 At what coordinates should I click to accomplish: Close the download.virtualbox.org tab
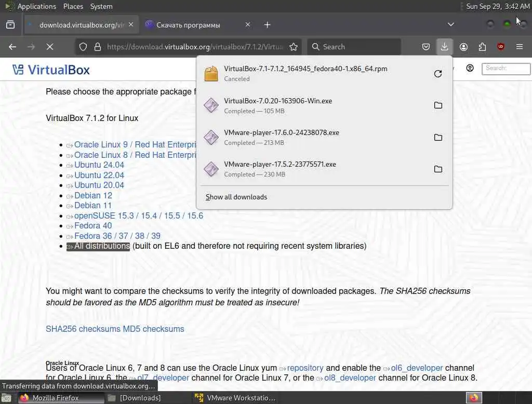(x=131, y=24)
